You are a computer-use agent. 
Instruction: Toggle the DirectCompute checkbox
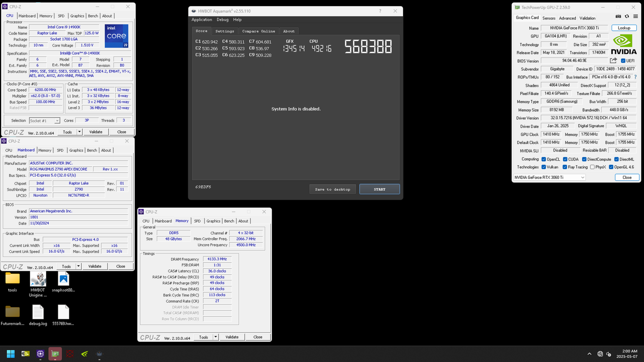click(x=584, y=159)
